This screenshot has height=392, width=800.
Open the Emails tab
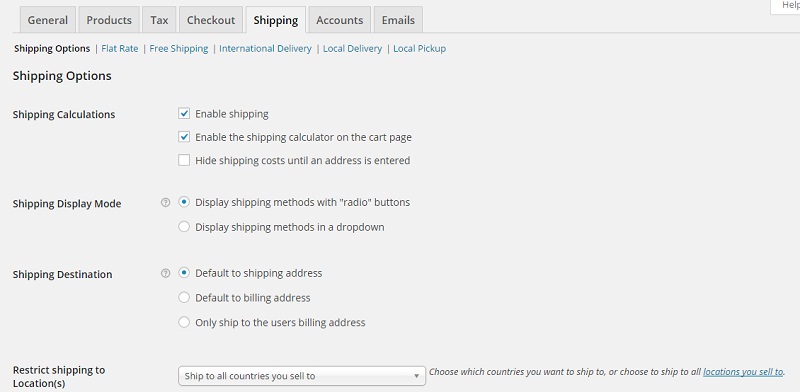(398, 20)
